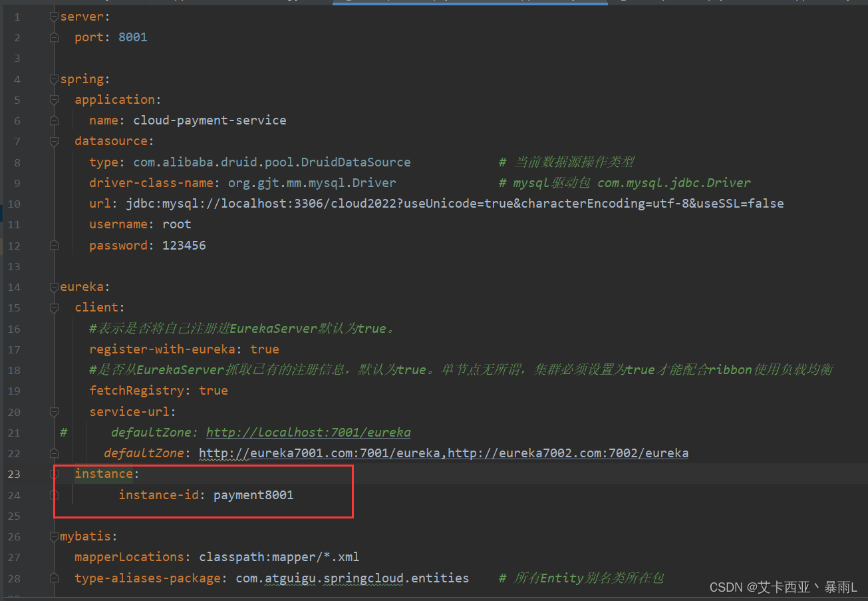This screenshot has width=868, height=601.
Task: Click the spring key
Action: pos(82,79)
